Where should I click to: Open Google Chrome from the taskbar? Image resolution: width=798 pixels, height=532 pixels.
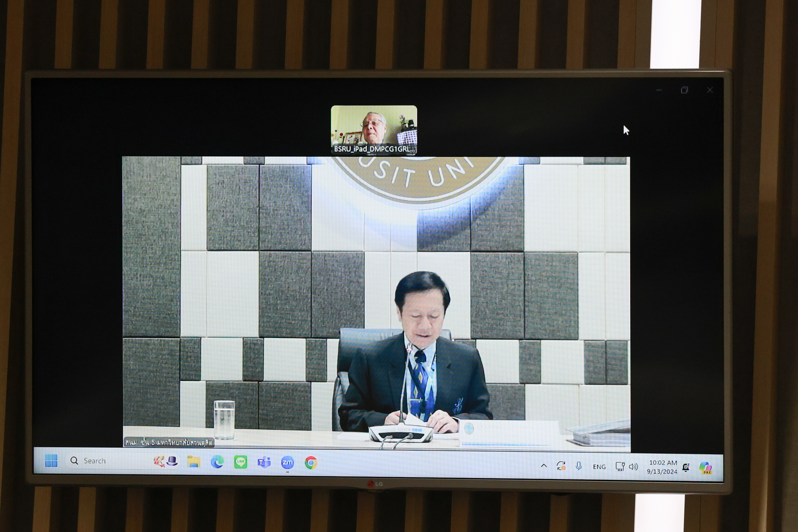pyautogui.click(x=311, y=463)
